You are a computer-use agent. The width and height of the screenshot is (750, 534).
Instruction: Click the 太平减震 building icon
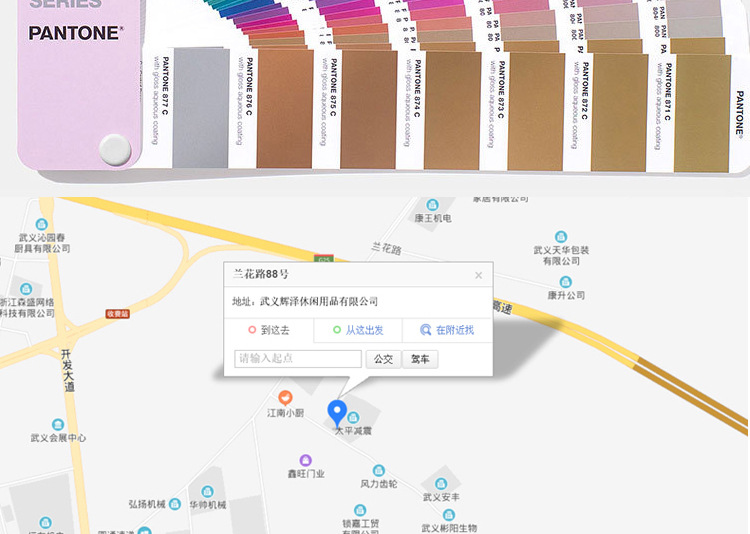tap(353, 417)
